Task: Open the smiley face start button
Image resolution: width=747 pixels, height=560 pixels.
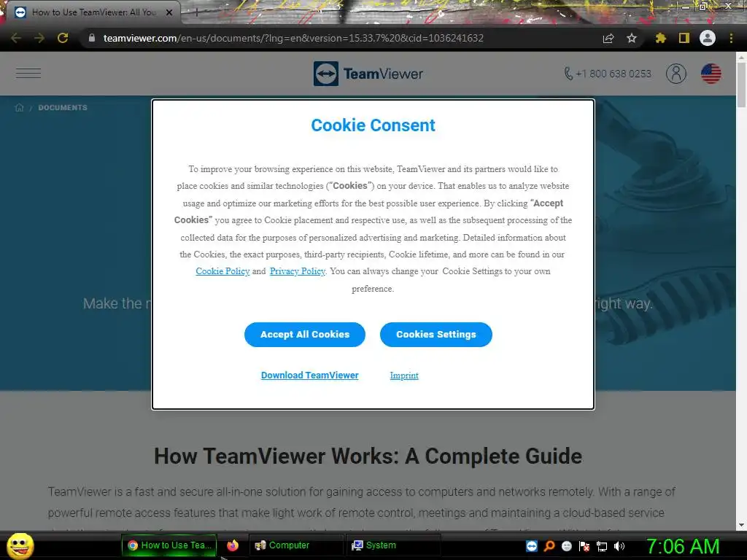Action: tap(20, 545)
